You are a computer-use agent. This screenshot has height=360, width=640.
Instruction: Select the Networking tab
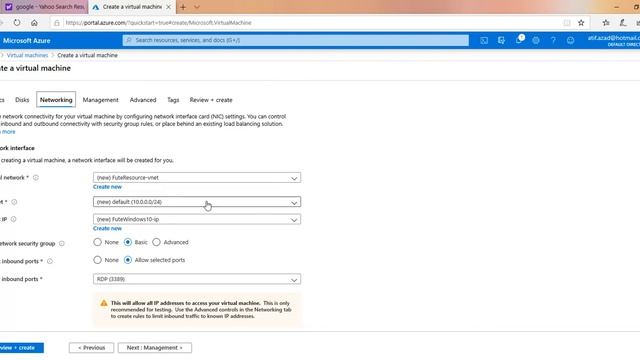[56, 100]
